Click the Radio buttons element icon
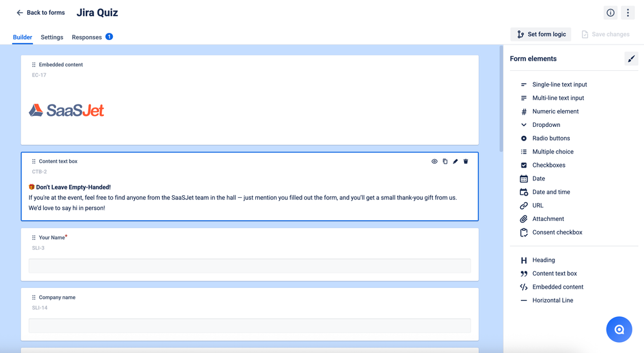This screenshot has height=353, width=644. pyautogui.click(x=523, y=138)
